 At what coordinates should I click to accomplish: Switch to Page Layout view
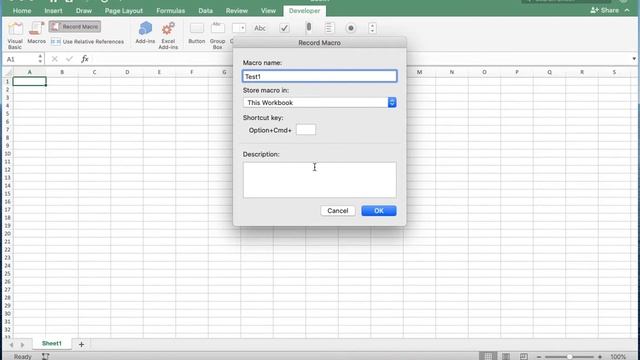pos(506,356)
